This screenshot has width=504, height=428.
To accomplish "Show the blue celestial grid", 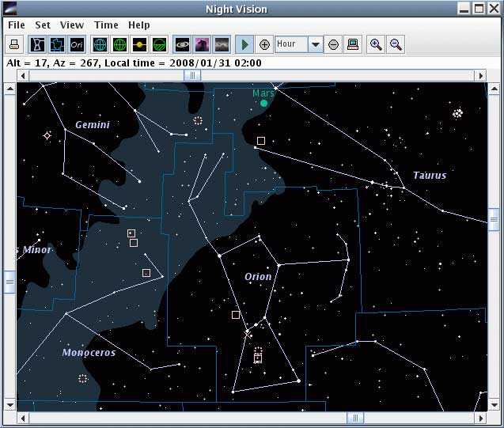I will pyautogui.click(x=100, y=44).
